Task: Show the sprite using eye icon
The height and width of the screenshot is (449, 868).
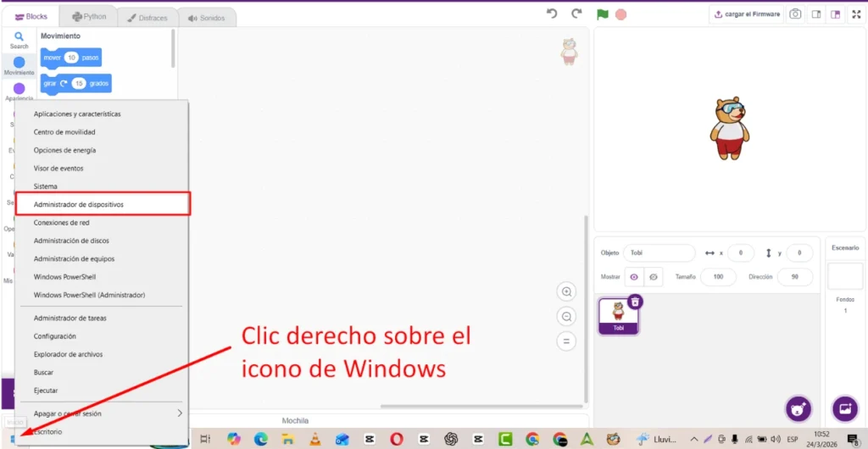Action: (x=633, y=277)
